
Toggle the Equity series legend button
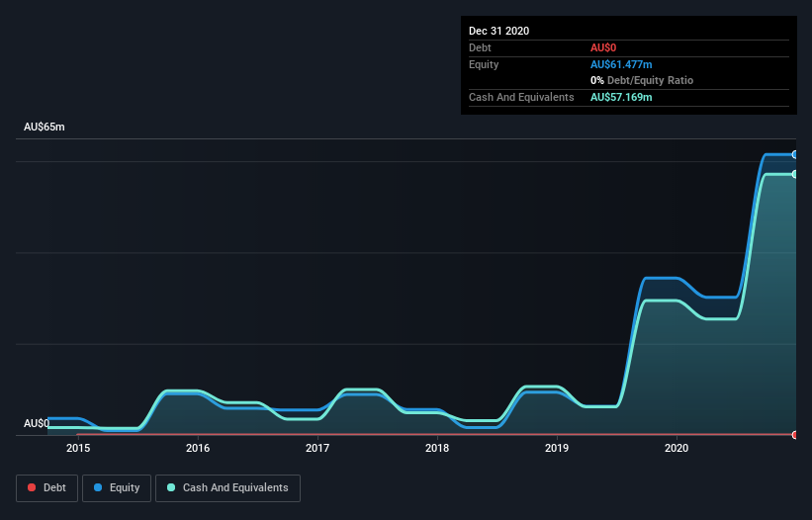[117, 488]
